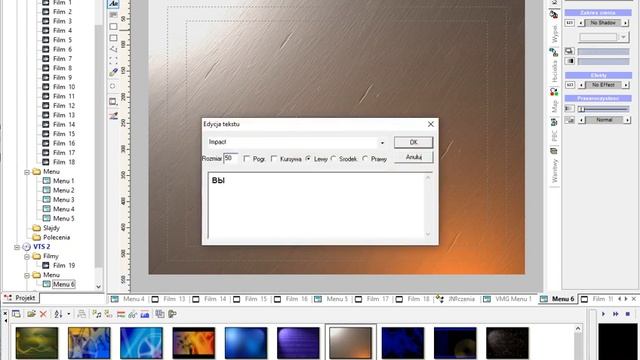
Task: Adjust the transparency slider in right panel
Action: coord(603,109)
